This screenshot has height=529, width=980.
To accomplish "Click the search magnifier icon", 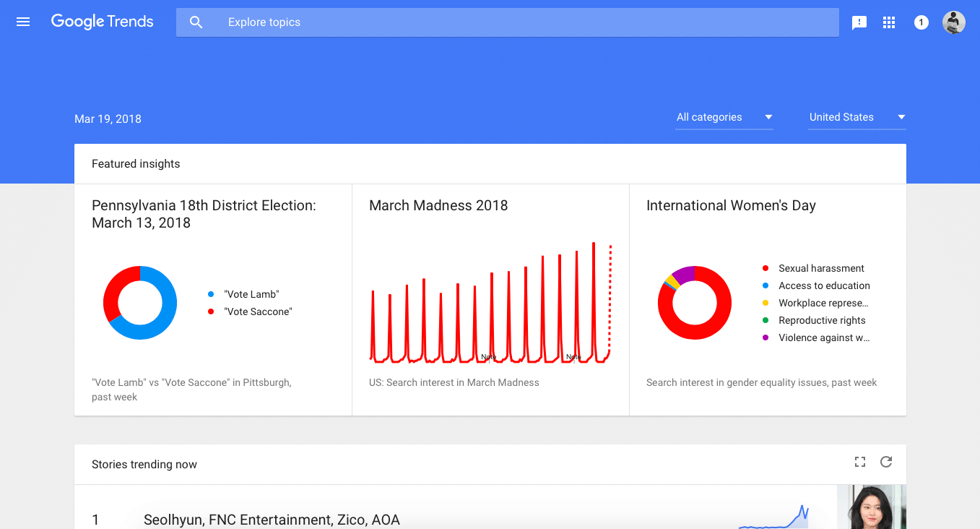I will [x=196, y=22].
